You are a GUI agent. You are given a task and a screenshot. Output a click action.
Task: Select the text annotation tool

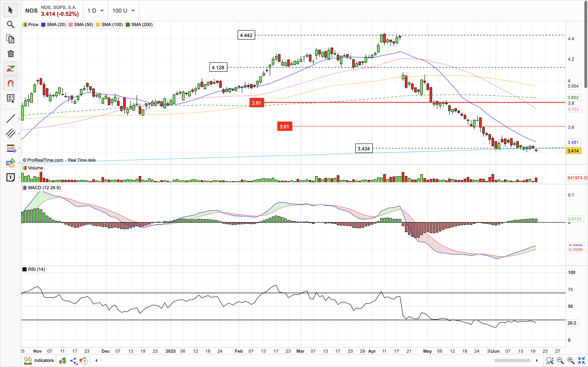[10, 177]
